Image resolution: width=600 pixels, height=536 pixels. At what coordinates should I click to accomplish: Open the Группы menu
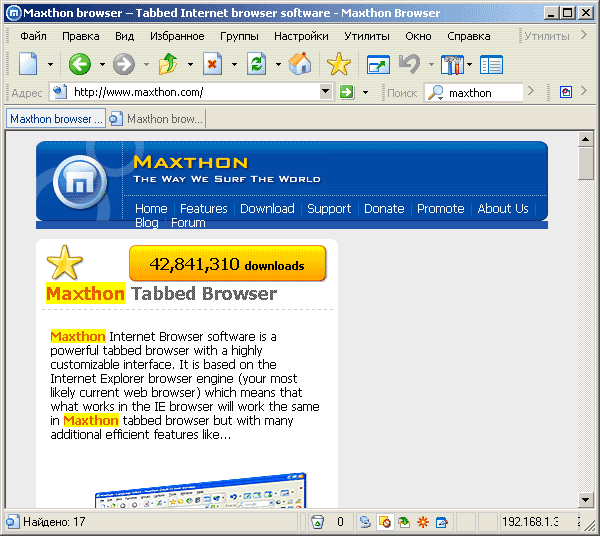[x=239, y=36]
